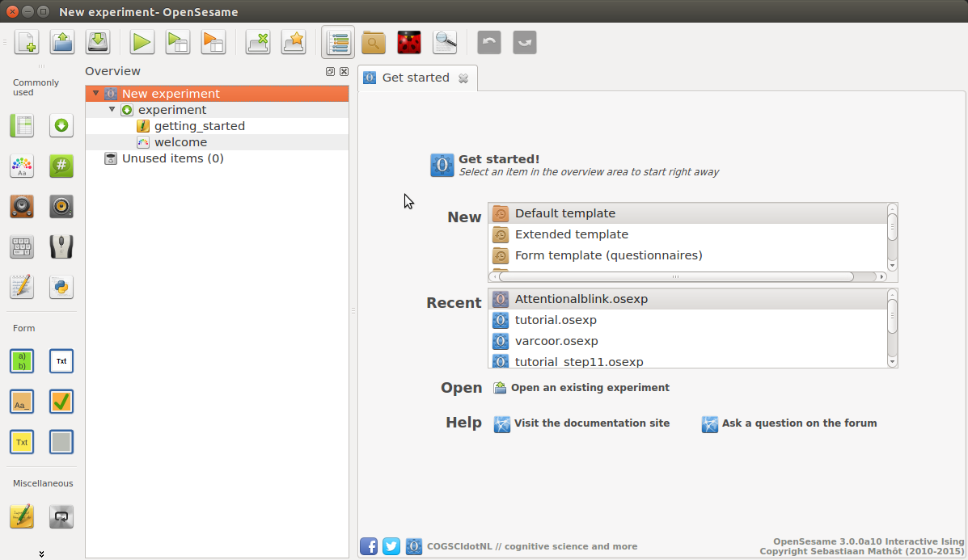
Task: Click the Undo arrow in toolbar
Action: coord(489,42)
